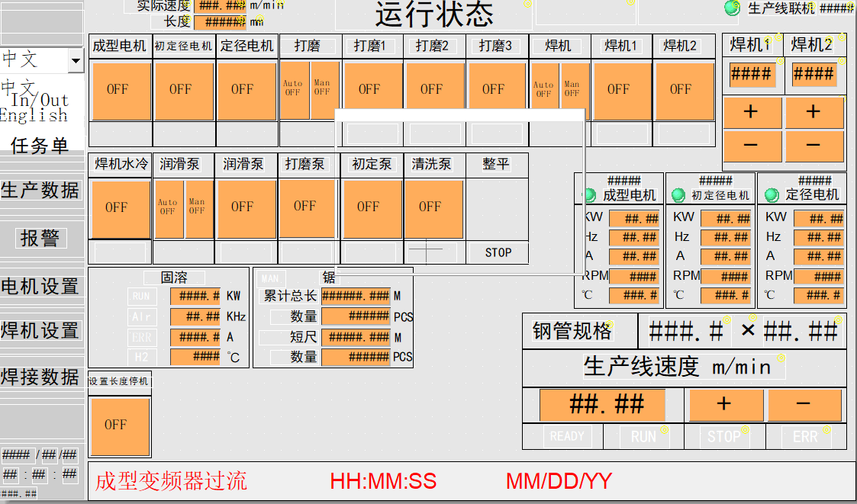Toggle the 焊机水冷 OFF switch
Image resolution: width=857 pixels, height=504 pixels.
click(x=118, y=207)
